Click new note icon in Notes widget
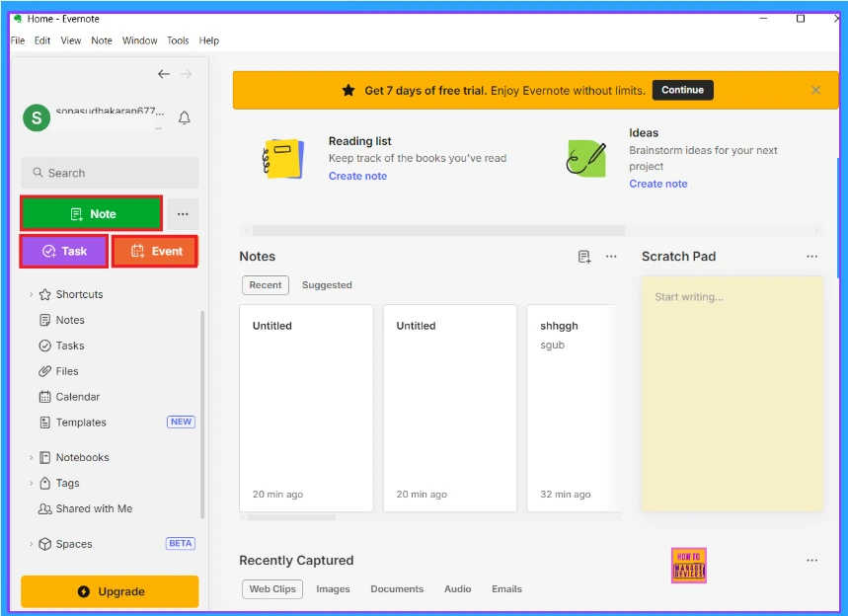Image resolution: width=848 pixels, height=616 pixels. pos(584,257)
